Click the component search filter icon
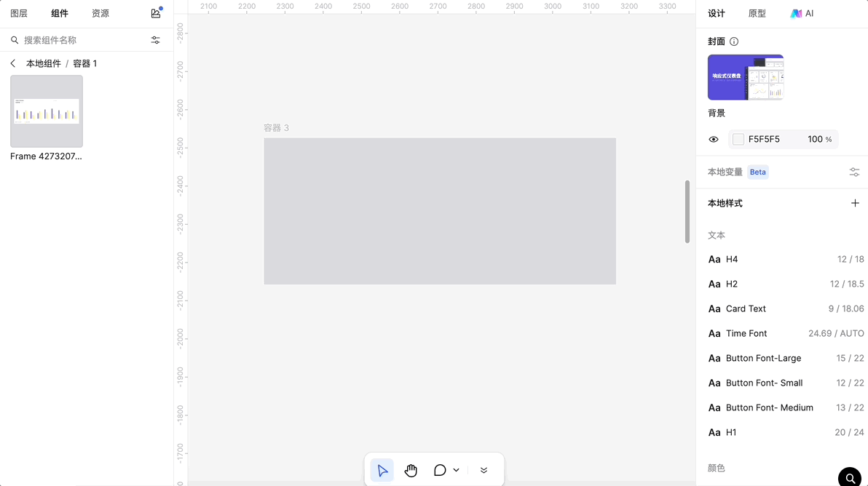Viewport: 868px width, 486px height. tap(155, 40)
